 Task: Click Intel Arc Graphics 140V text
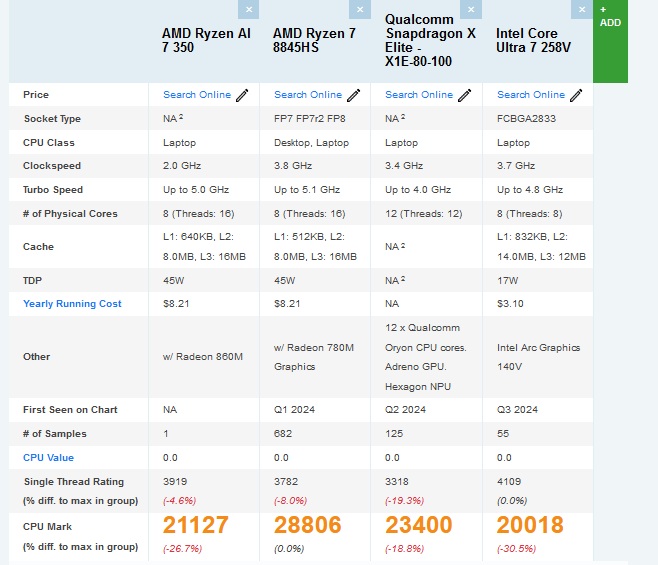pos(538,357)
